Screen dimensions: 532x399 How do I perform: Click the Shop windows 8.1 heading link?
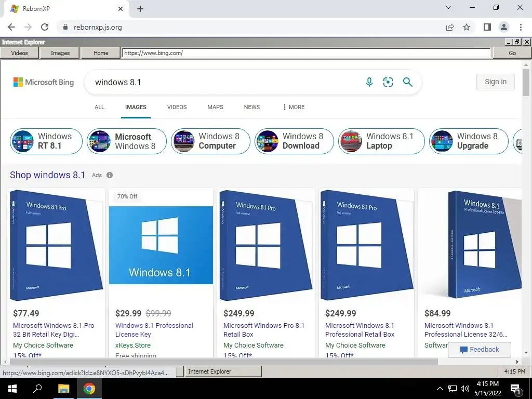(47, 175)
